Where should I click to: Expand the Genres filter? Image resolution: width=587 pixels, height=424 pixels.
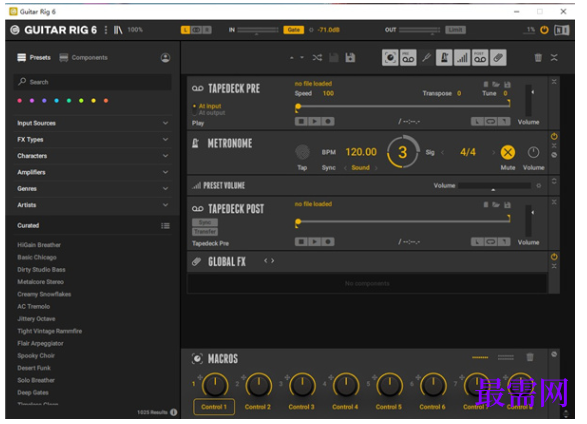tap(92, 189)
